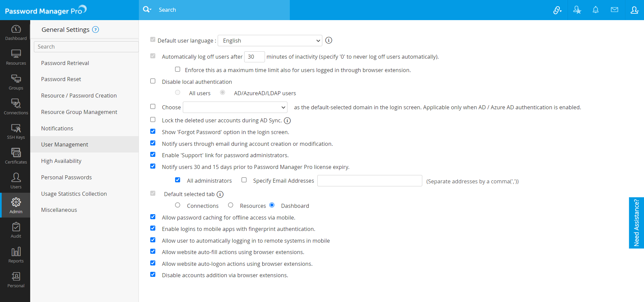The height and width of the screenshot is (302, 644).
Task: Expand the Choose default domain dropdown
Action: click(x=235, y=107)
